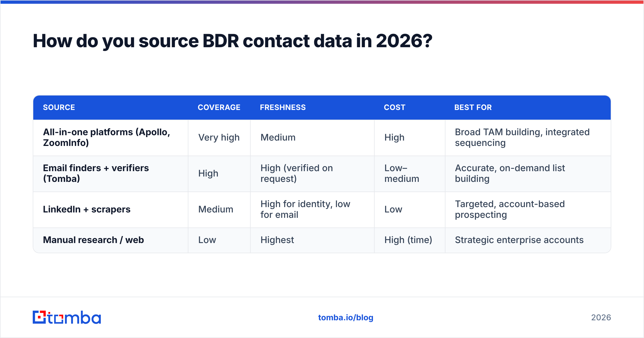The image size is (644, 338).
Task: Click the 'Low–medium' cost cell
Action: coord(410,174)
